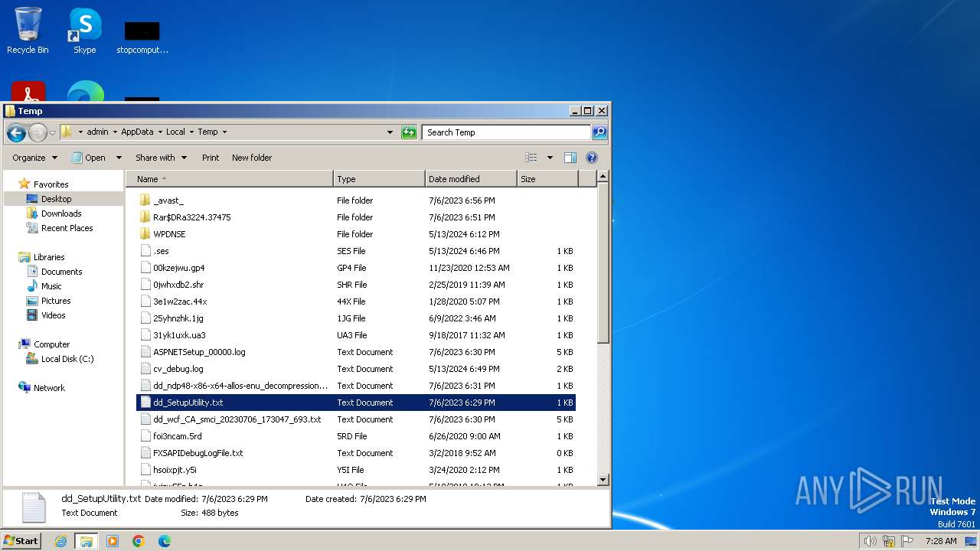The width and height of the screenshot is (980, 551).
Task: Click the AppData breadcrumb segment
Action: pos(137,132)
